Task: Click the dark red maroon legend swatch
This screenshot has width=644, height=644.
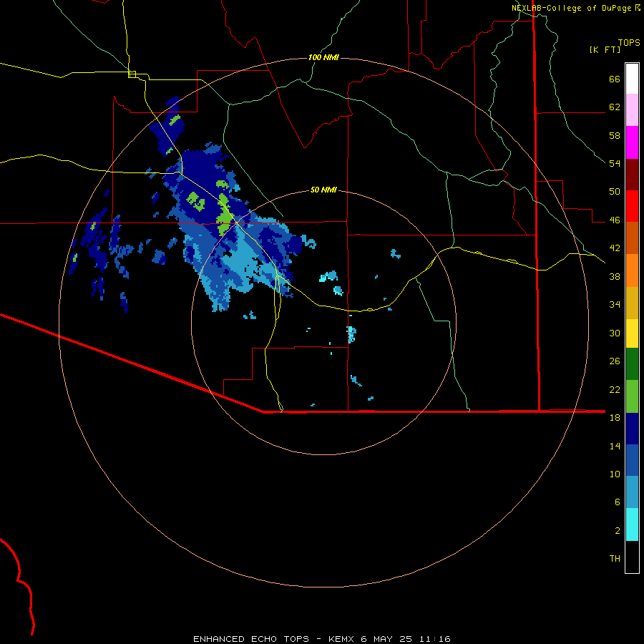Action: [x=632, y=174]
